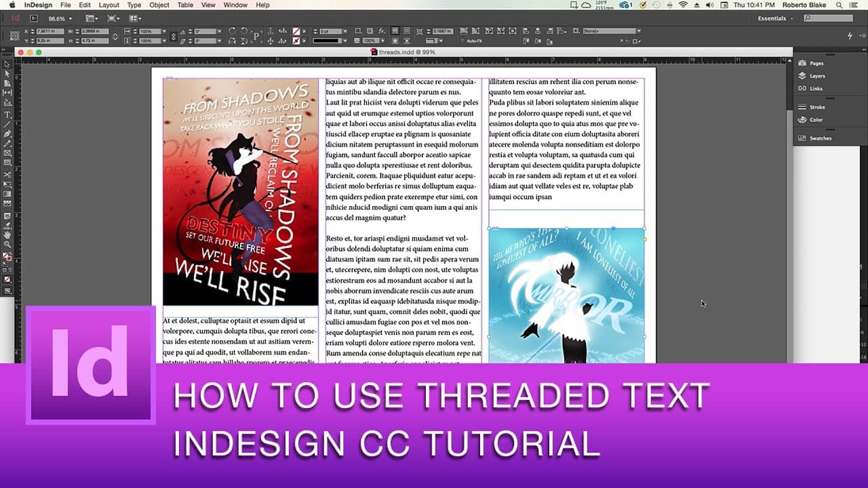The width and height of the screenshot is (868, 488).
Task: Open the opacity 100% dropdown
Action: click(383, 41)
